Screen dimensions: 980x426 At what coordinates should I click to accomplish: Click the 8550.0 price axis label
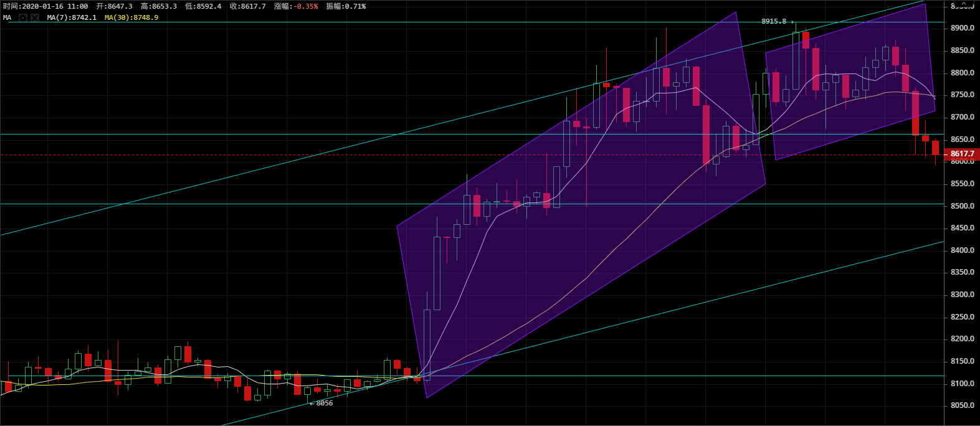963,184
